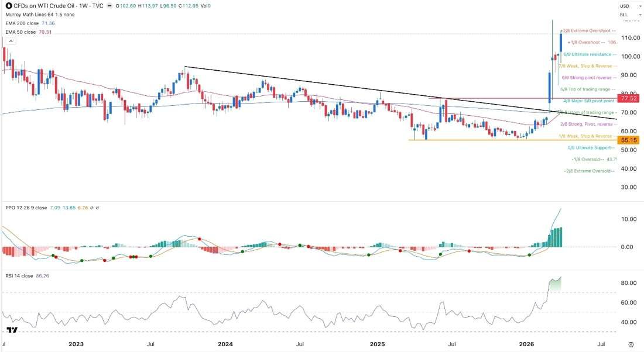
Task: Click the low price 'L96.50' in the header
Action: coord(168,6)
